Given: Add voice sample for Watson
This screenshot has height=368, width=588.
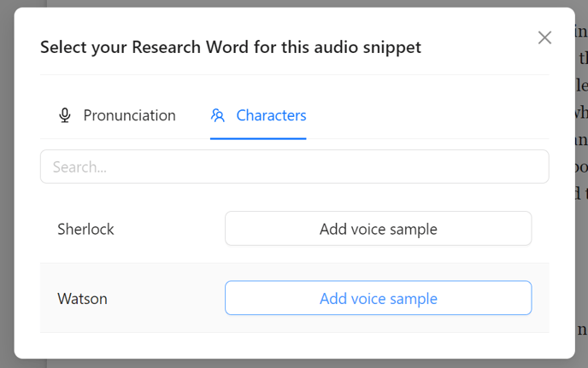Looking at the screenshot, I should point(378,298).
